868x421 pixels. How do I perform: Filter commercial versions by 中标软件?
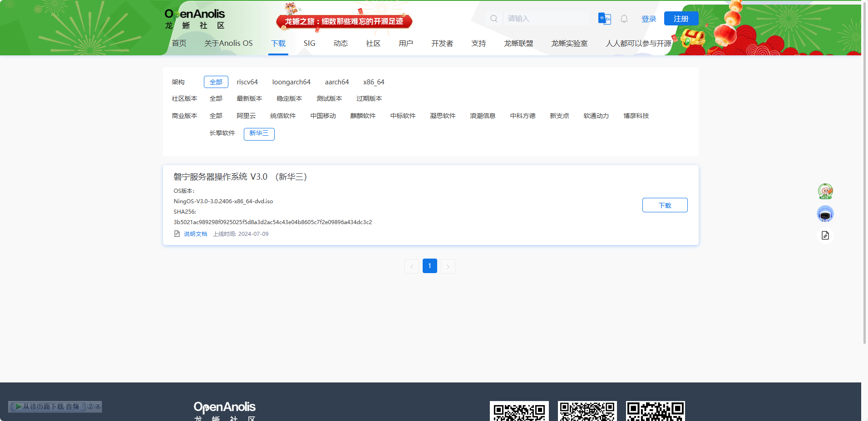point(403,116)
